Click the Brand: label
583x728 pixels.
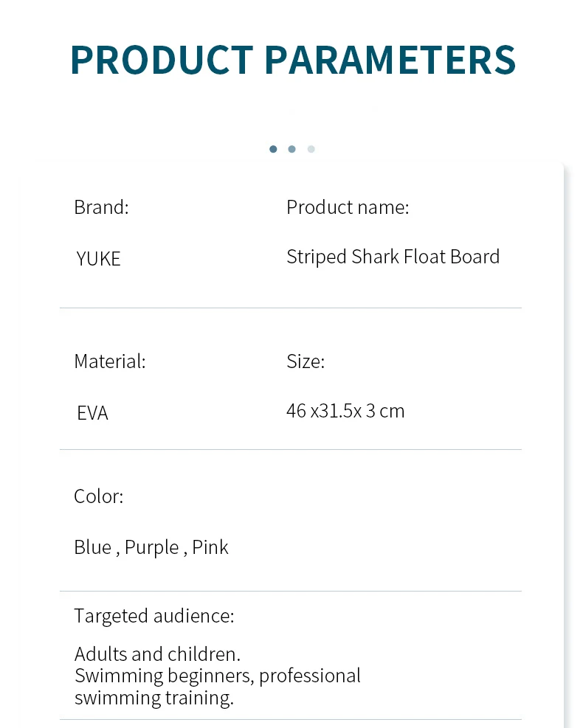coord(101,207)
